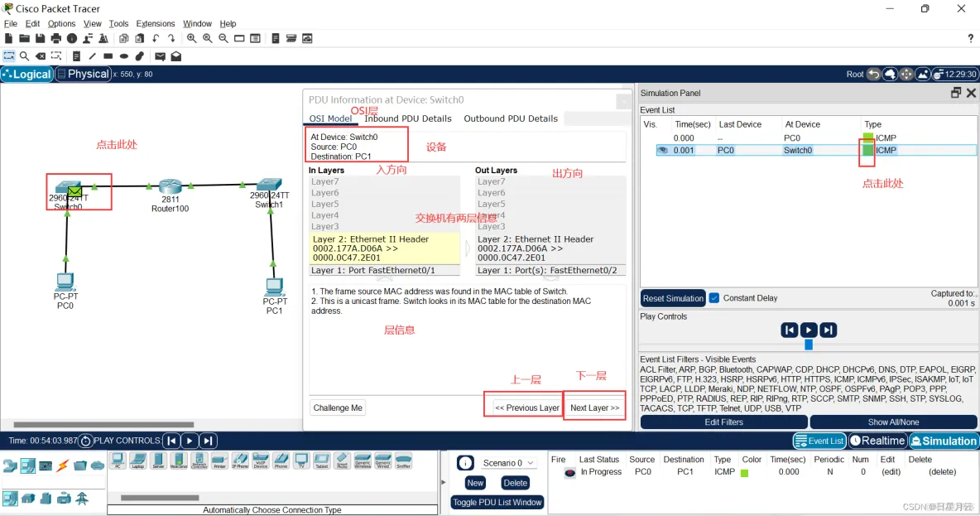980x516 pixels.
Task: Open a file via the folder icon
Action: [24, 39]
